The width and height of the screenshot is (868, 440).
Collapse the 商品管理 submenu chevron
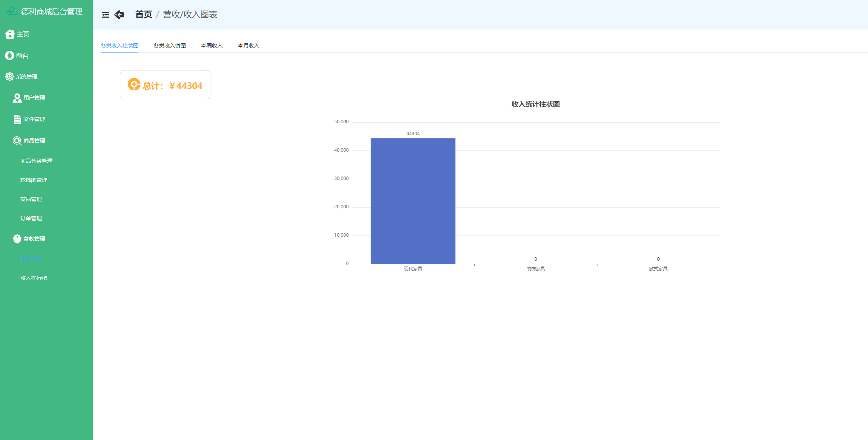coord(83,141)
